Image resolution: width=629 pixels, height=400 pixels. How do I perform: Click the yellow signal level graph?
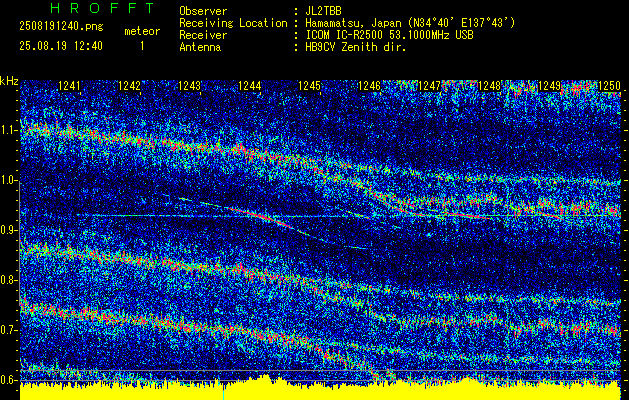pos(320,389)
